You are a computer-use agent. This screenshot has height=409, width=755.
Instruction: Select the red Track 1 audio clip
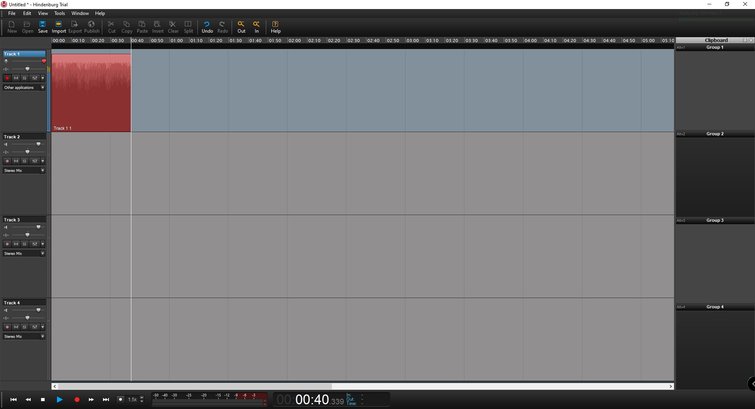pos(91,90)
